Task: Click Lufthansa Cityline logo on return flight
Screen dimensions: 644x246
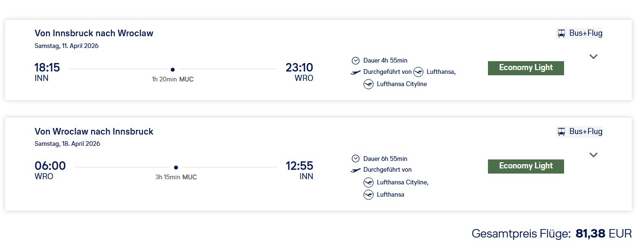Action: [x=369, y=183]
